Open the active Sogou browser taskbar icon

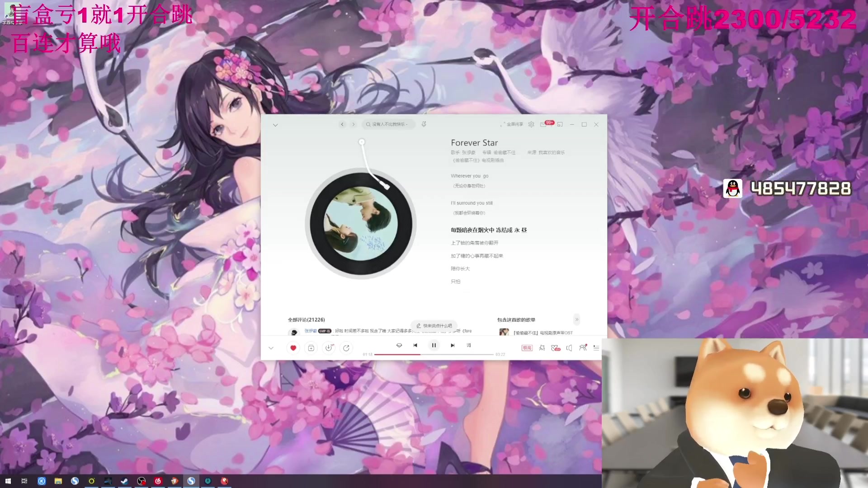pyautogui.click(x=191, y=481)
